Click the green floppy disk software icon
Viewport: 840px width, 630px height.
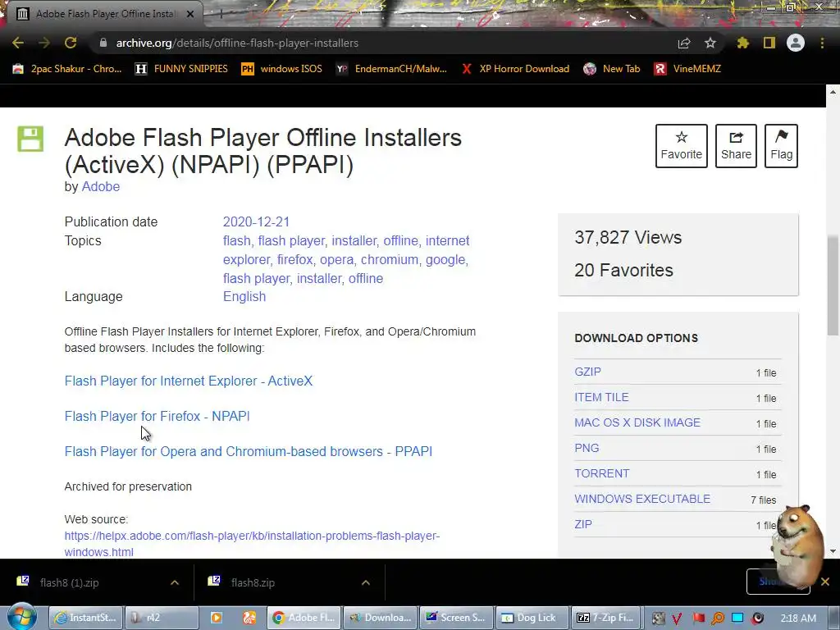[x=30, y=139]
